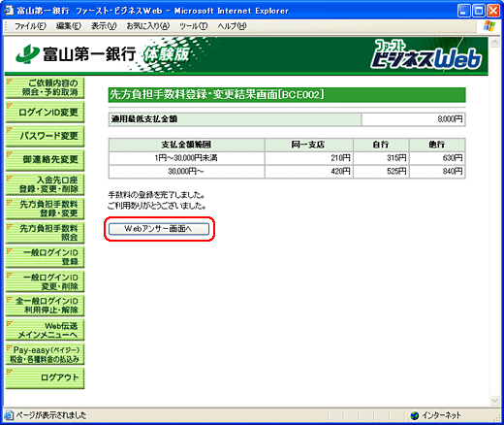
Task: Click the 自行 column header
Action: 381,145
